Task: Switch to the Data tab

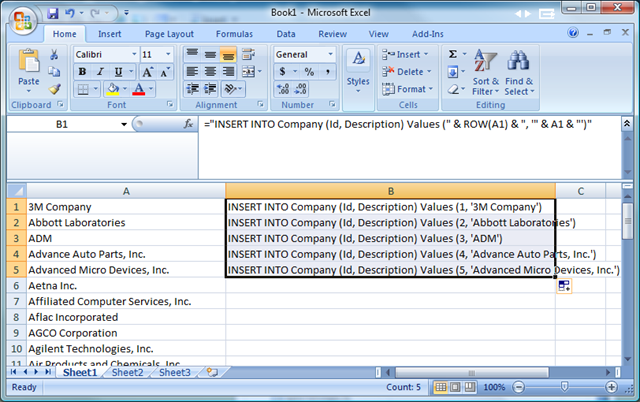Action: (286, 34)
